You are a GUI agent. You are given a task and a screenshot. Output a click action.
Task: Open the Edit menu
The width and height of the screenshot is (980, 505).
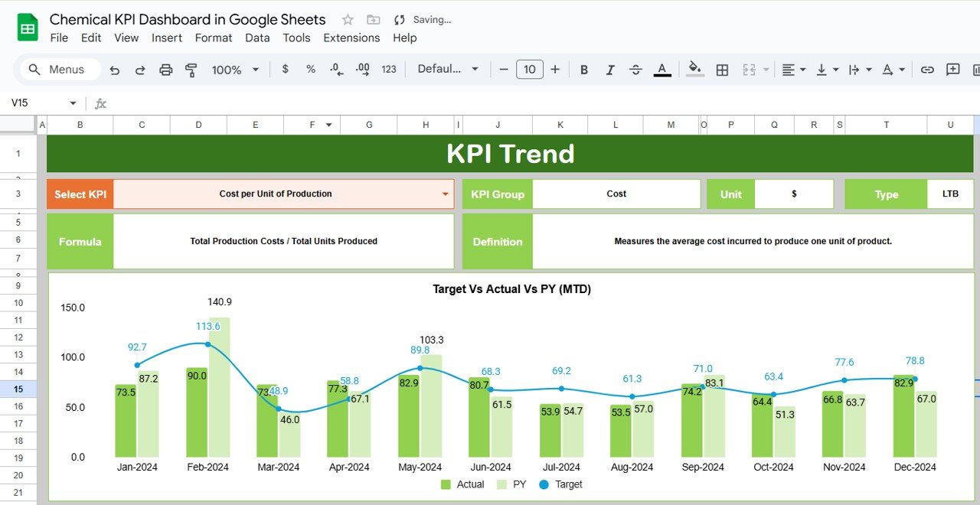pyautogui.click(x=91, y=37)
